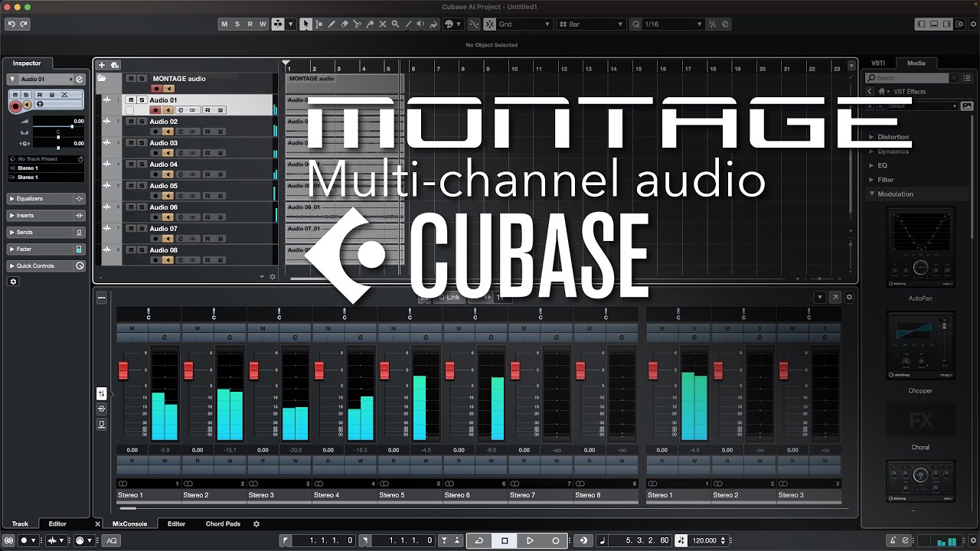The height and width of the screenshot is (551, 980).
Task: Click the Stereo 1 channel fader handle
Action: point(123,370)
